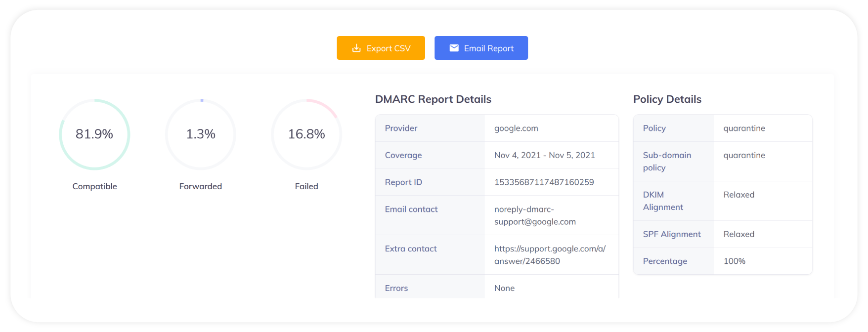Click the Percentage 100% value

tap(734, 261)
